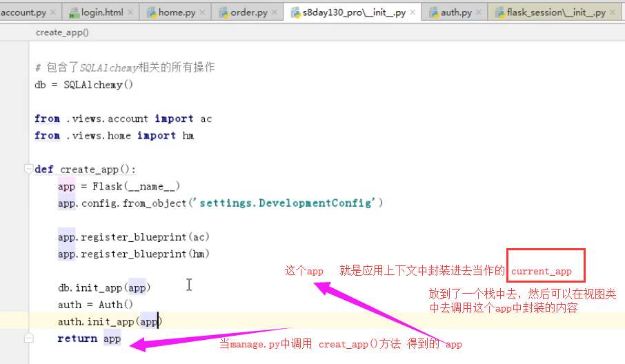This screenshot has height=364, width=625.
Task: Click the fold end marker at return line
Action: pyautogui.click(x=29, y=338)
